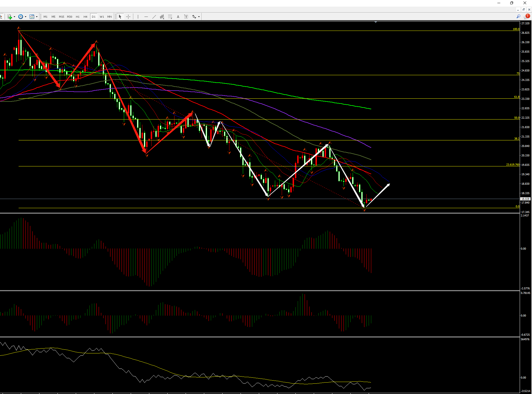Choose the Text (A) drawing tool
The image size is (532, 394).
click(x=178, y=17)
